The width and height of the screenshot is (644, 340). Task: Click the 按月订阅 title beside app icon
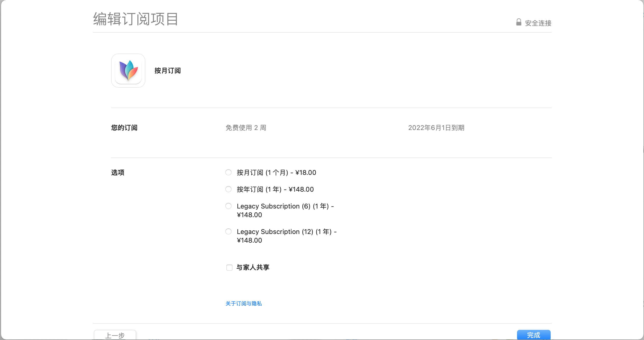click(x=168, y=71)
